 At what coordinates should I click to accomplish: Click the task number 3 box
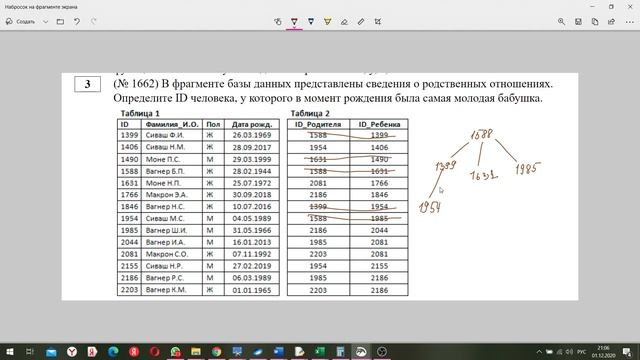coord(87,84)
